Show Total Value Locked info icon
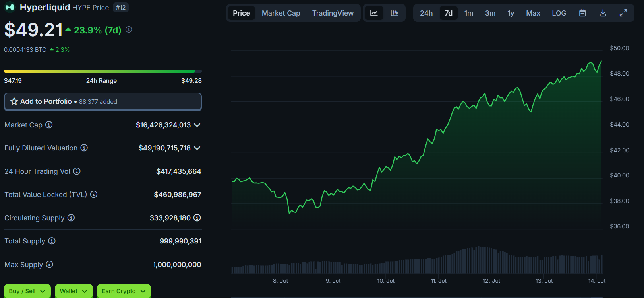Image resolution: width=644 pixels, height=298 pixels. coord(93,194)
